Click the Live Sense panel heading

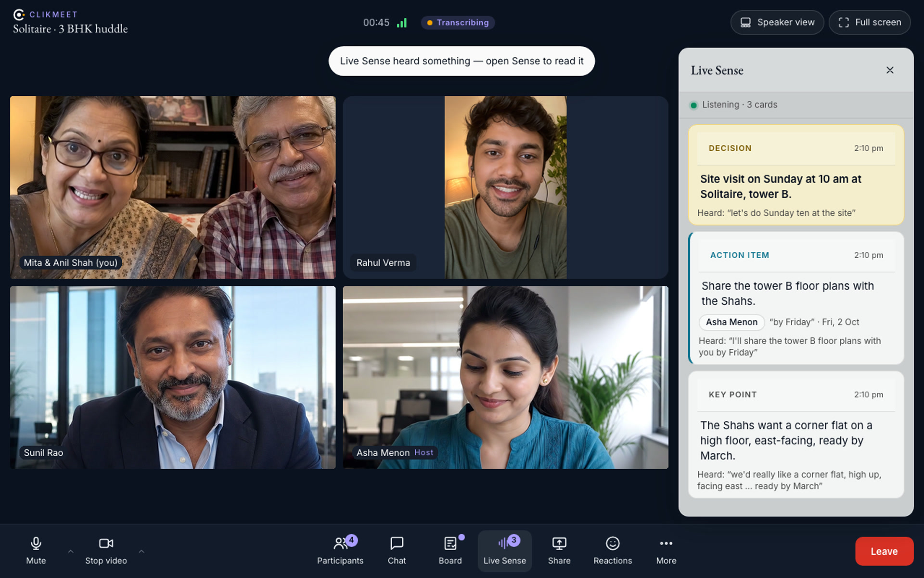[x=717, y=70]
